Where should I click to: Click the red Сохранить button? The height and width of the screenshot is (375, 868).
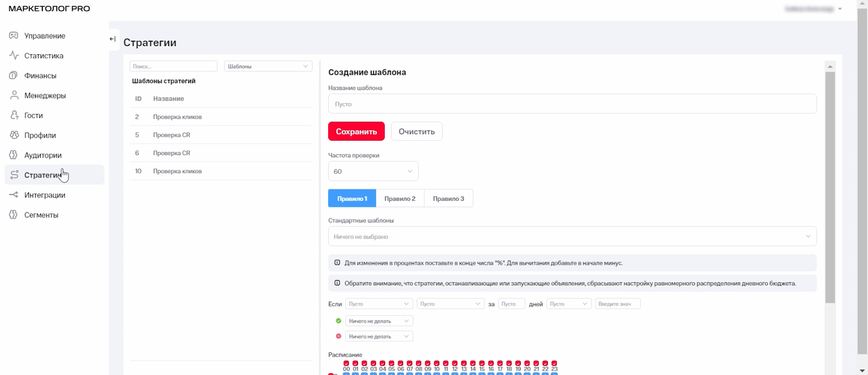pyautogui.click(x=356, y=131)
